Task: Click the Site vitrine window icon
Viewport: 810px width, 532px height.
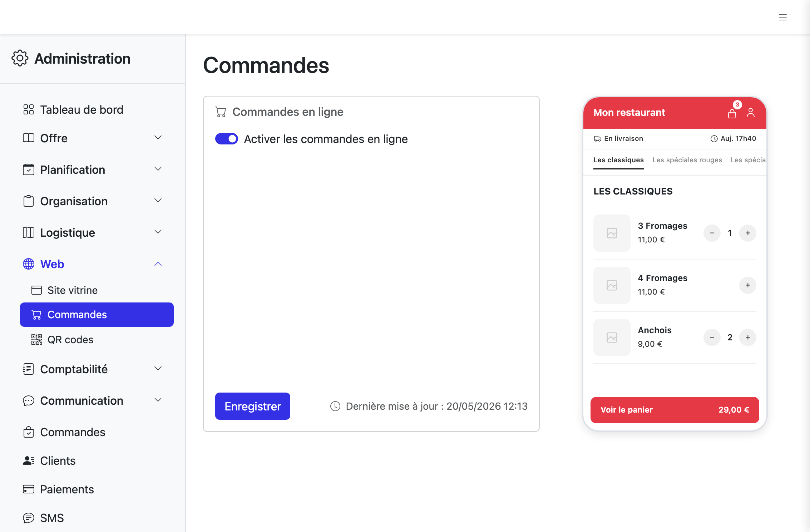Action: 36,290
